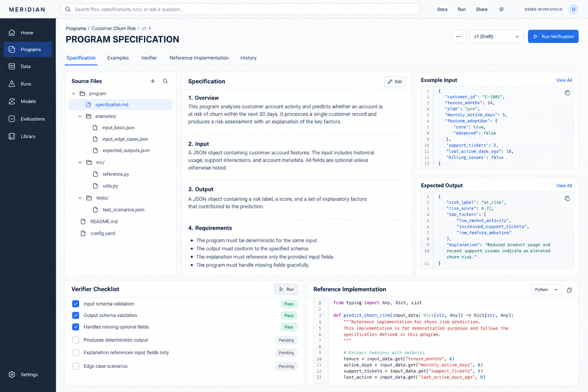Toggle the light/dark theme icon

(501, 9)
